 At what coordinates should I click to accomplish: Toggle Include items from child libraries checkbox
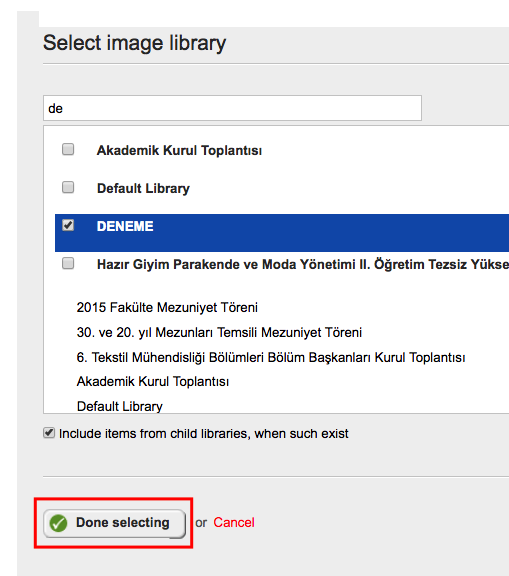pyautogui.click(x=49, y=433)
